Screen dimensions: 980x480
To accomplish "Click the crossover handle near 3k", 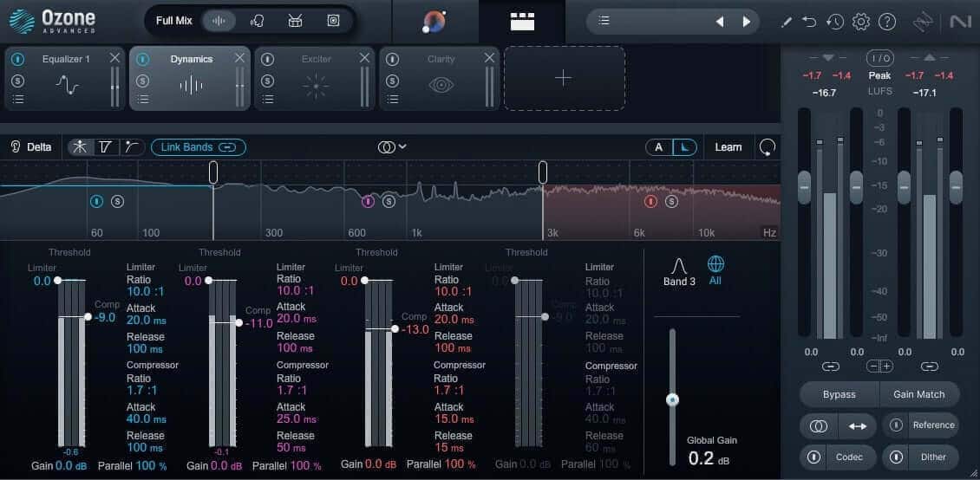I will [x=543, y=172].
